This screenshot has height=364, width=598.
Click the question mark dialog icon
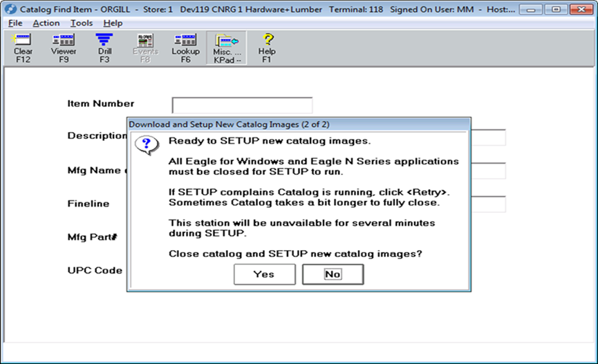coord(146,145)
